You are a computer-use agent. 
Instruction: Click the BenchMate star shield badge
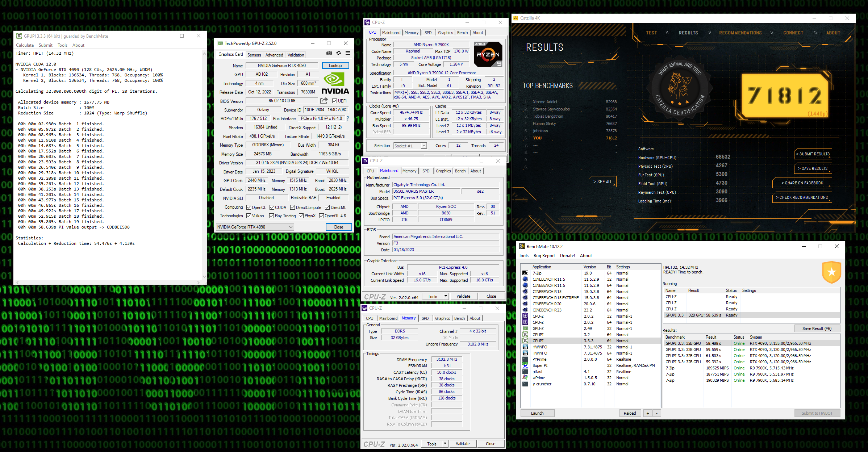831,272
